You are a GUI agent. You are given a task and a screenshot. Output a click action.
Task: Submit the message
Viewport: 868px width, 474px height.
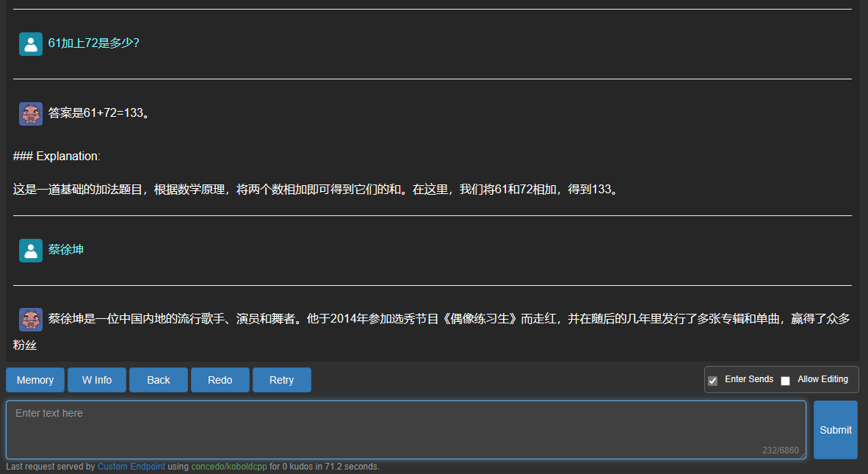[x=836, y=430]
